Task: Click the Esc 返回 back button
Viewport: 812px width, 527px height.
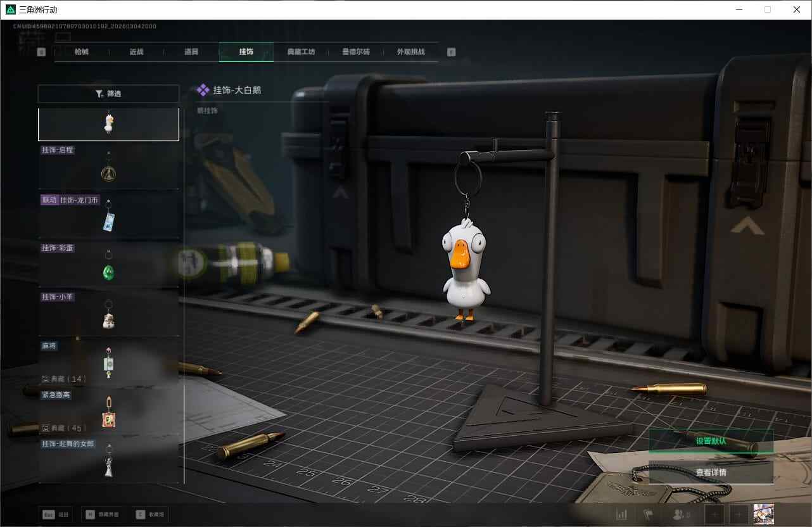Action: point(55,514)
